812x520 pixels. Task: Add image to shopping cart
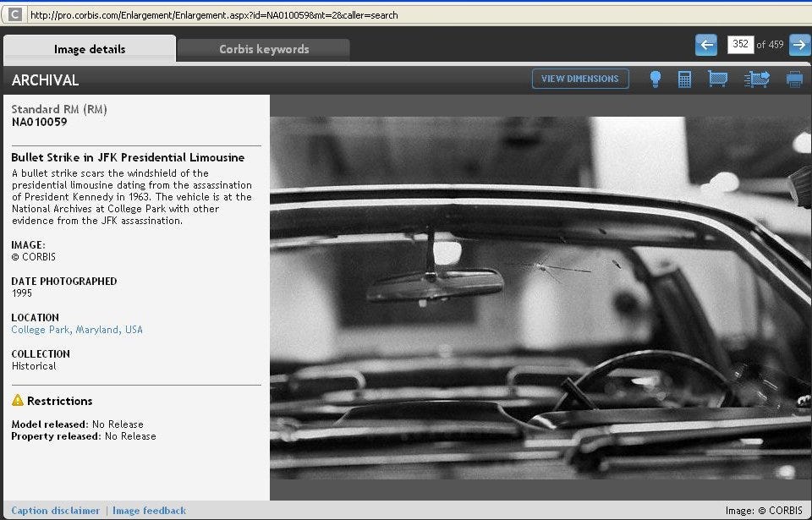[717, 79]
